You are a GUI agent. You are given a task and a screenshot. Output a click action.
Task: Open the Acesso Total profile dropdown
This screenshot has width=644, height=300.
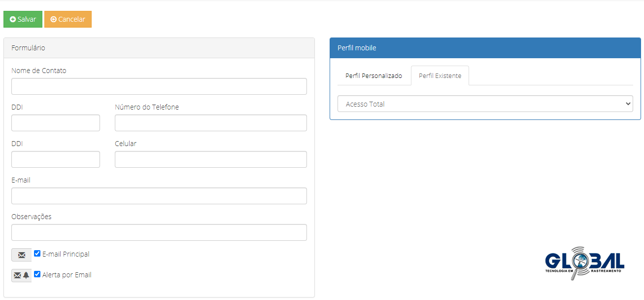tap(485, 104)
